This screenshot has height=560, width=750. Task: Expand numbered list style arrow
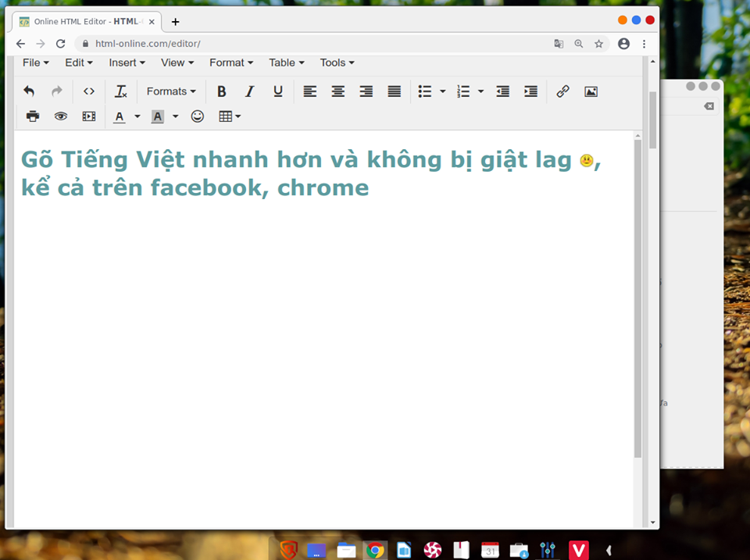(x=480, y=91)
